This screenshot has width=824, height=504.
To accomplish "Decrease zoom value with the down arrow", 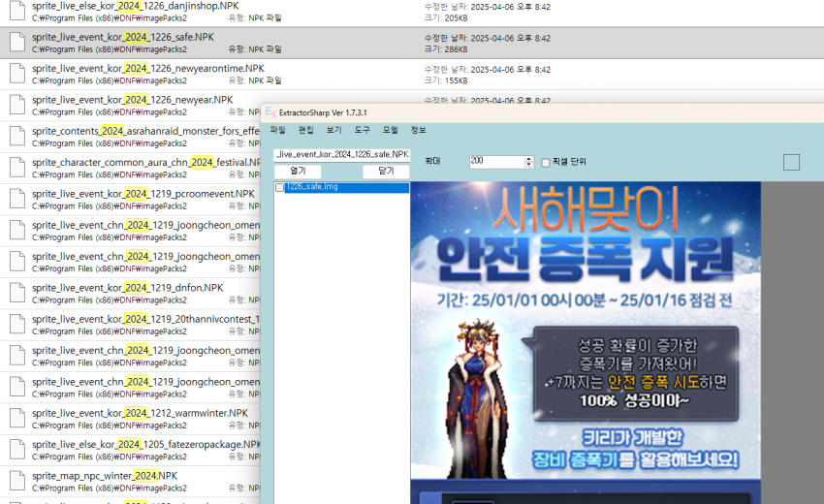I will [528, 166].
